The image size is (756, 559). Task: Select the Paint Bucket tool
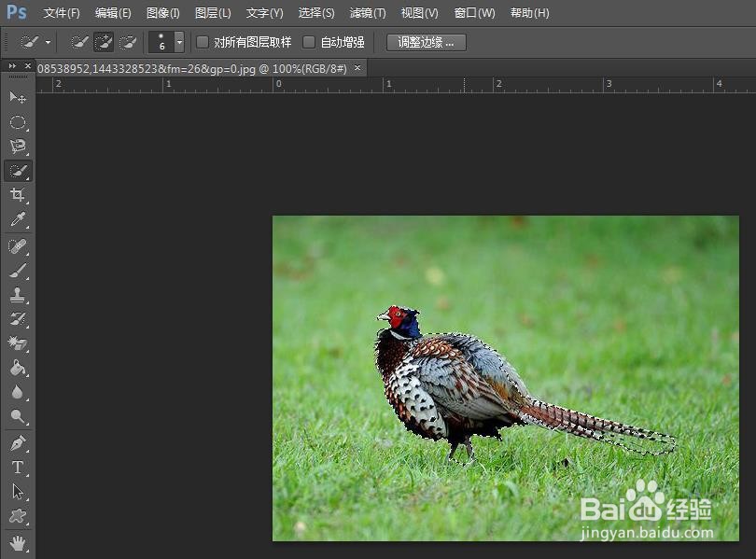[18, 368]
